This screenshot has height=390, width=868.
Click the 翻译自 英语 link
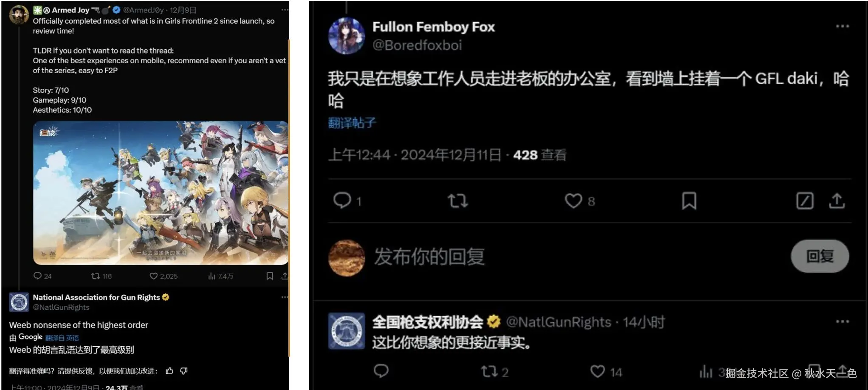pos(62,338)
